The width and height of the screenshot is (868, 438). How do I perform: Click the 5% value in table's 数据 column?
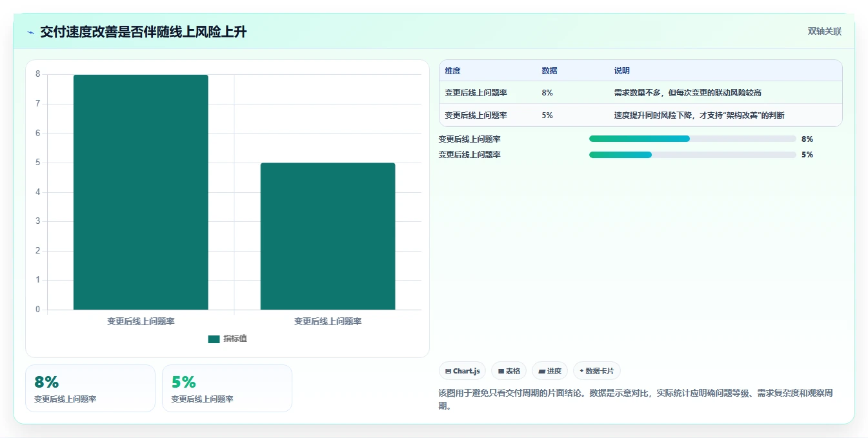tap(547, 115)
